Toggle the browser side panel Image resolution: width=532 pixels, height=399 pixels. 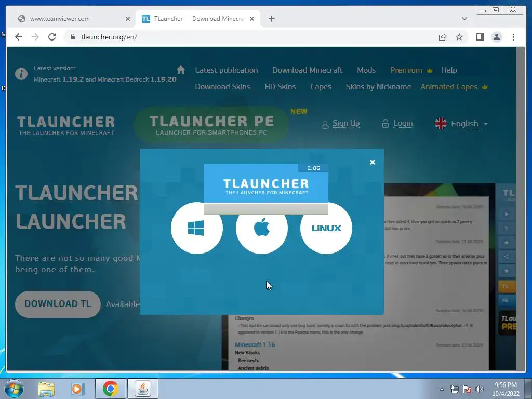[x=480, y=37]
